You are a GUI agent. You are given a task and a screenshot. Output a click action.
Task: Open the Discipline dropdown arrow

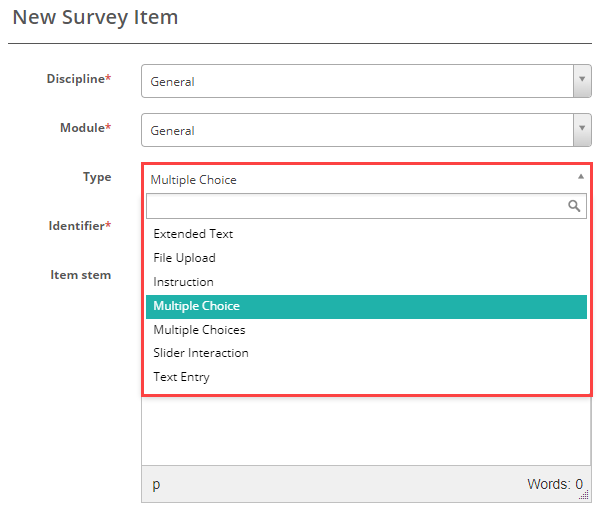[x=581, y=81]
